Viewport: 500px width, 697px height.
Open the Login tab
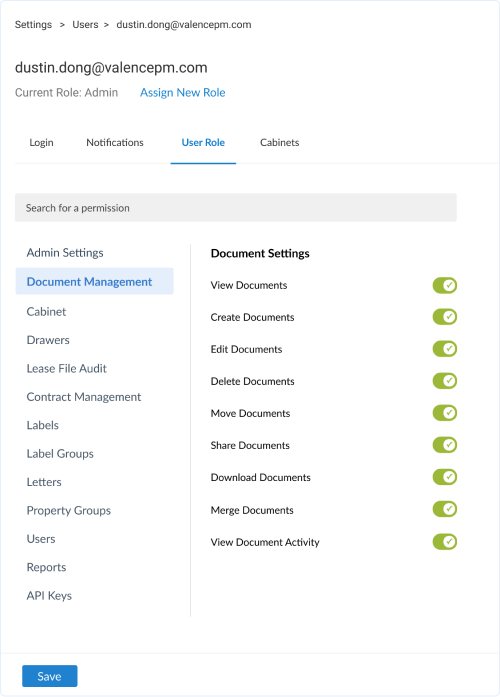pos(41,143)
